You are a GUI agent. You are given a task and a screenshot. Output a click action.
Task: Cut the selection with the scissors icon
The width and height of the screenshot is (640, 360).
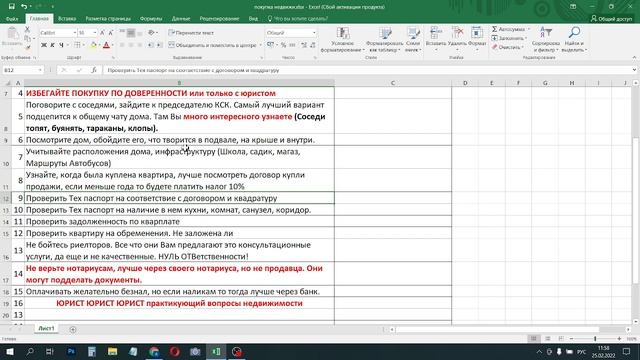point(27,30)
